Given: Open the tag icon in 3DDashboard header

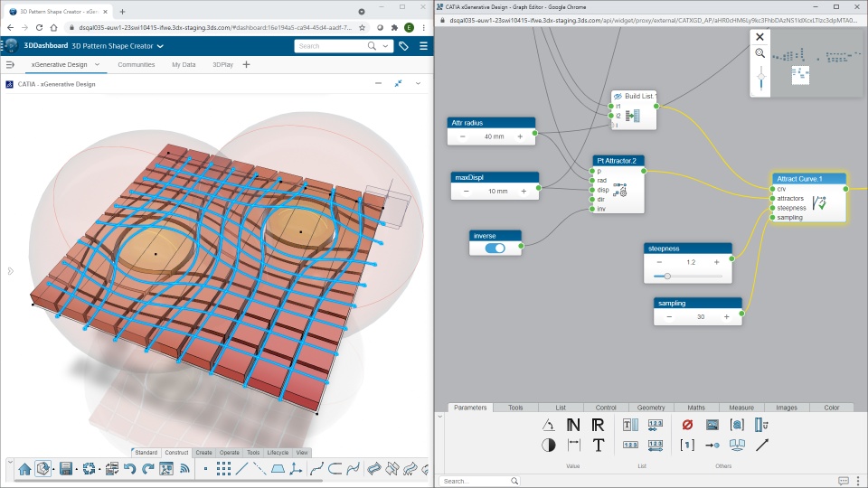Looking at the screenshot, I should (x=403, y=46).
